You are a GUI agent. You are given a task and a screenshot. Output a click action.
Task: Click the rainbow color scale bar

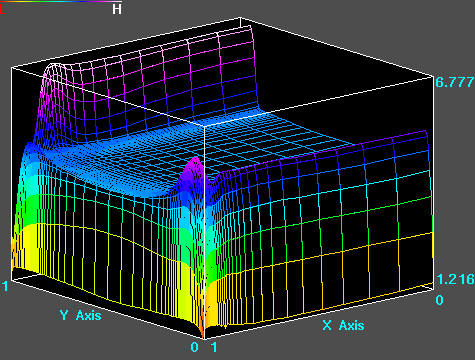pos(61,2)
